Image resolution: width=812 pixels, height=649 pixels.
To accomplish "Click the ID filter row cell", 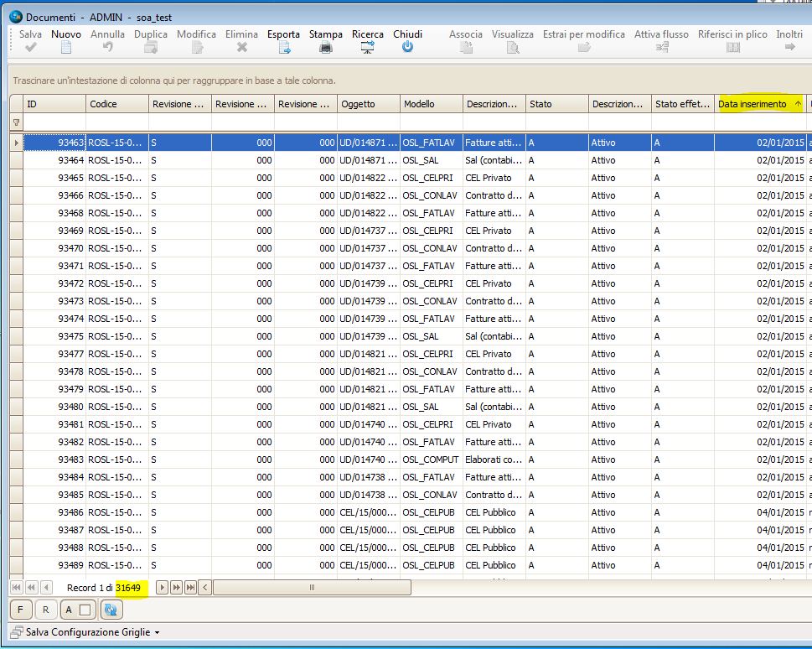I will [54, 122].
